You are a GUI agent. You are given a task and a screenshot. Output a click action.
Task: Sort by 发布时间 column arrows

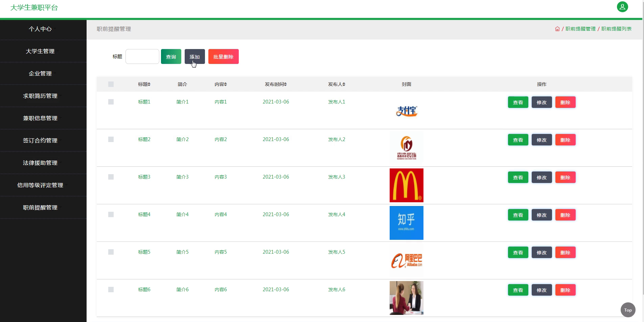[285, 84]
